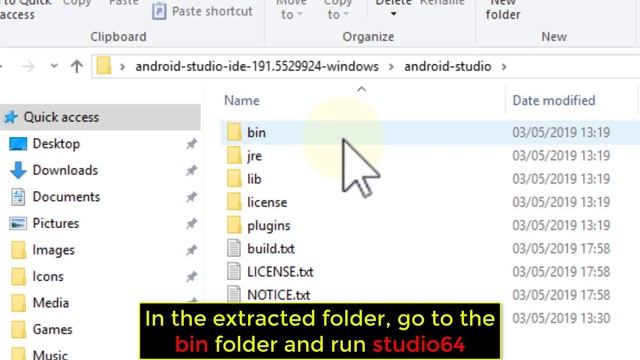Click the LICENSE.txt document icon

(x=234, y=271)
